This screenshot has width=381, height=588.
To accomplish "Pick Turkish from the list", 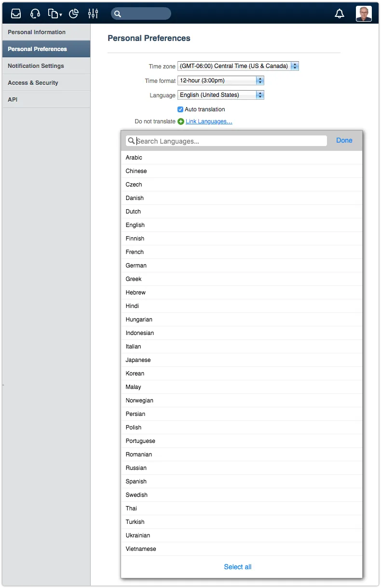I will [x=242, y=522].
